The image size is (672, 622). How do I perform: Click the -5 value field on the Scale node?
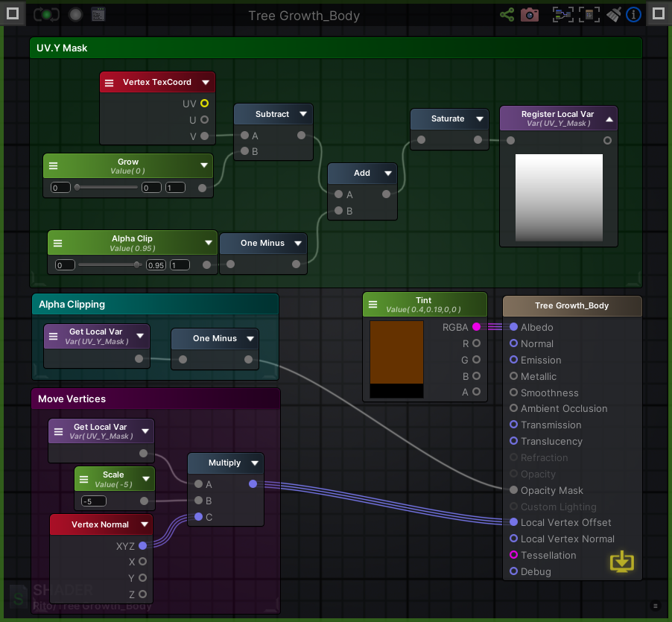coord(93,501)
